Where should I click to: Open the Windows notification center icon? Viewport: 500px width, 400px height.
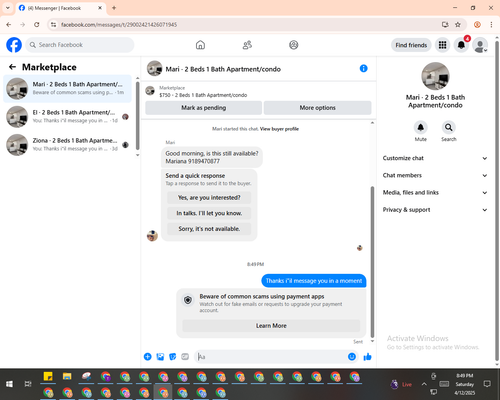[487, 384]
